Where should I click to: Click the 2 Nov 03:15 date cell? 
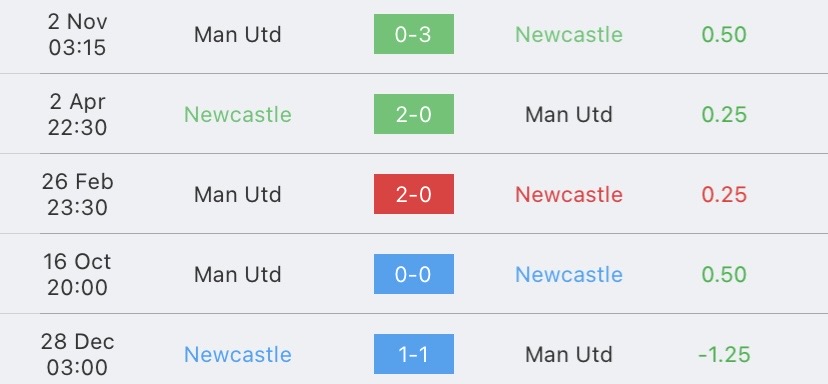pyautogui.click(x=78, y=34)
